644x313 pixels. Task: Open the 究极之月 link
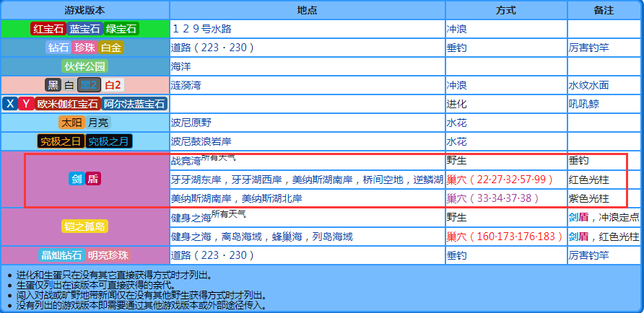point(109,141)
